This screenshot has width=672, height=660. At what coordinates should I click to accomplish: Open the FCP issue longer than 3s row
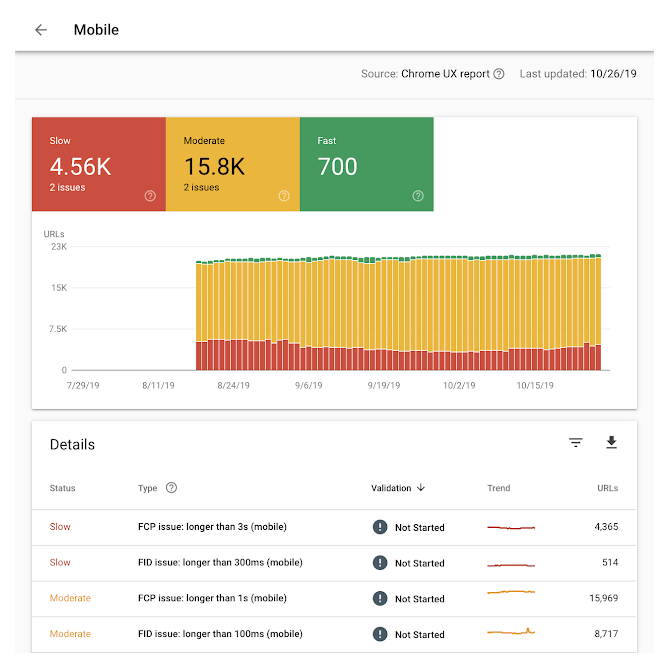coord(334,527)
